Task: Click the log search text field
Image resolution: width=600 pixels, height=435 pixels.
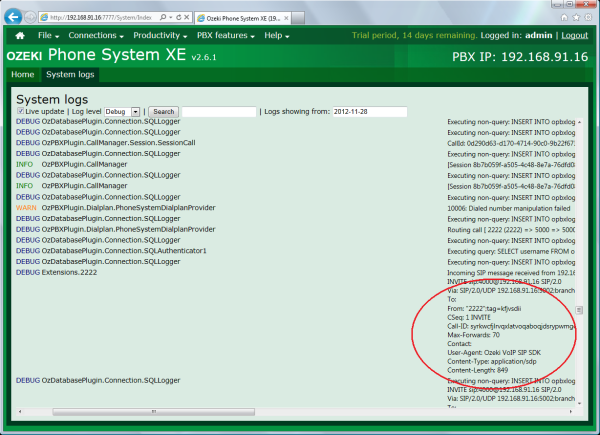Action: click(x=219, y=112)
